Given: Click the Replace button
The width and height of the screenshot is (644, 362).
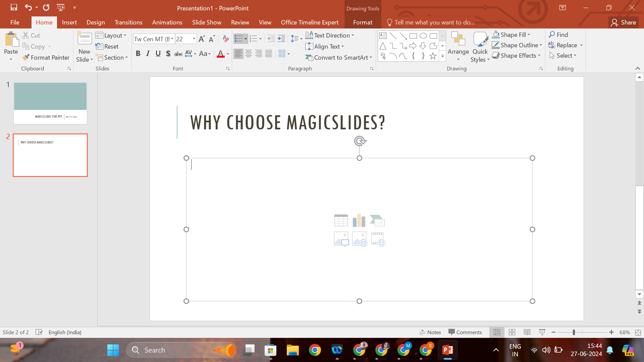Looking at the screenshot, I should (567, 45).
